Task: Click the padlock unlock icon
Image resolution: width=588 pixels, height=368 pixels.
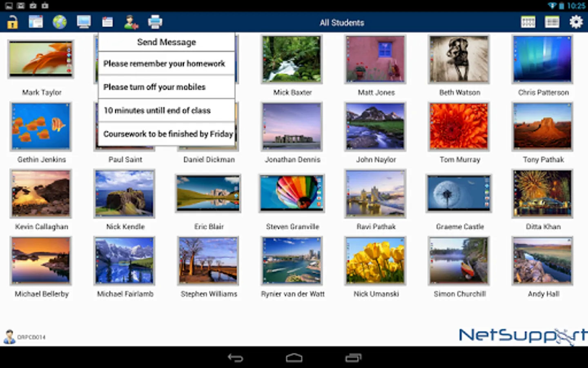Action: (12, 22)
